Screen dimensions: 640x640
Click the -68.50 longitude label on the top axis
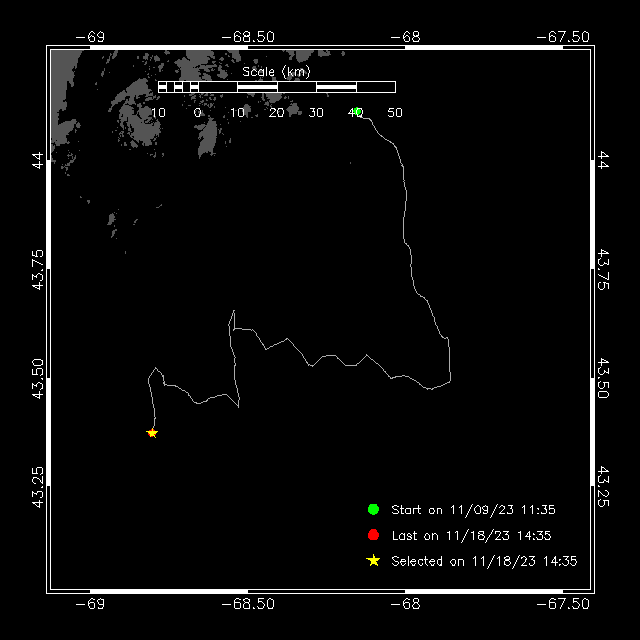248,37
